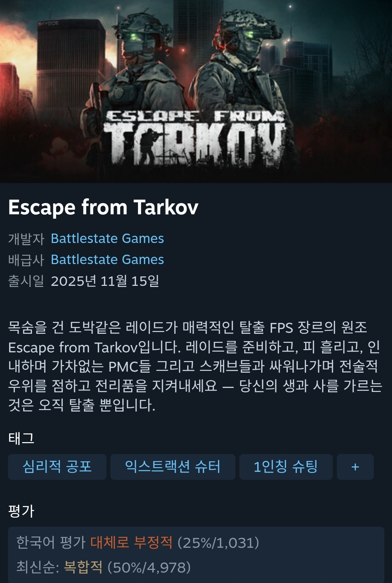
Task: Open the Escape from Tarkov banner image
Action: tap(196, 91)
